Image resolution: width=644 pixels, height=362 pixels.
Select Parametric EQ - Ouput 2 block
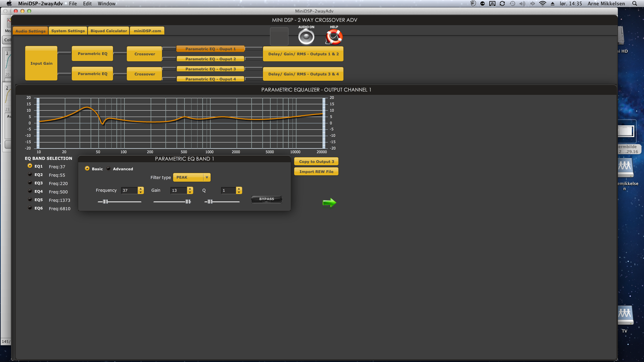coord(210,59)
